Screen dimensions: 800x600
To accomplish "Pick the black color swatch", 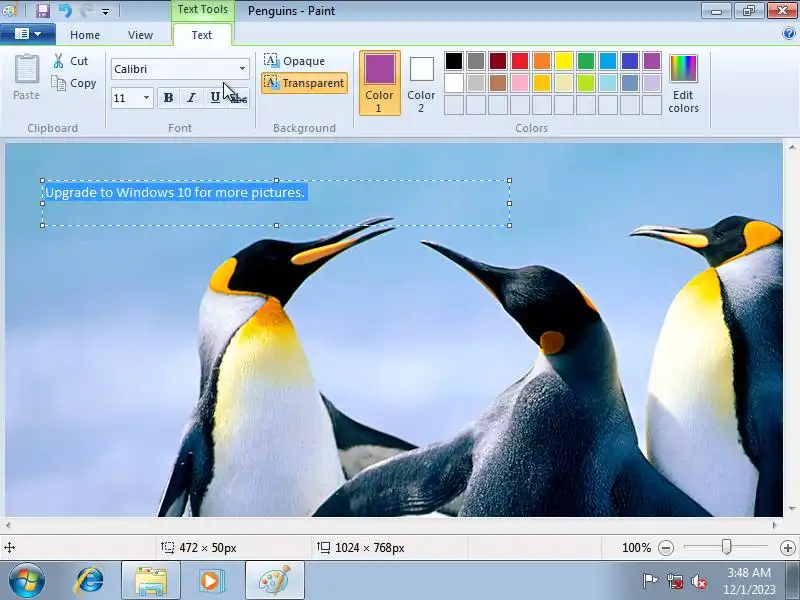I will tap(454, 61).
